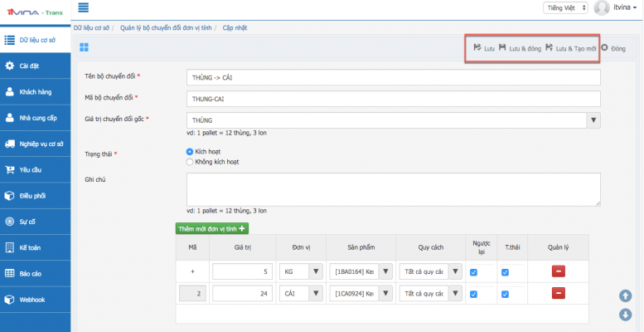Viewport: 644px width, 332px height.
Task: Click the scroll down arrow circle icon
Action: coord(625,314)
